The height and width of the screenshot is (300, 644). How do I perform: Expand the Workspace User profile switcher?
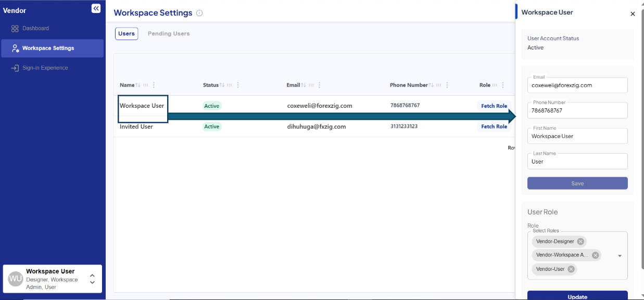click(92, 279)
